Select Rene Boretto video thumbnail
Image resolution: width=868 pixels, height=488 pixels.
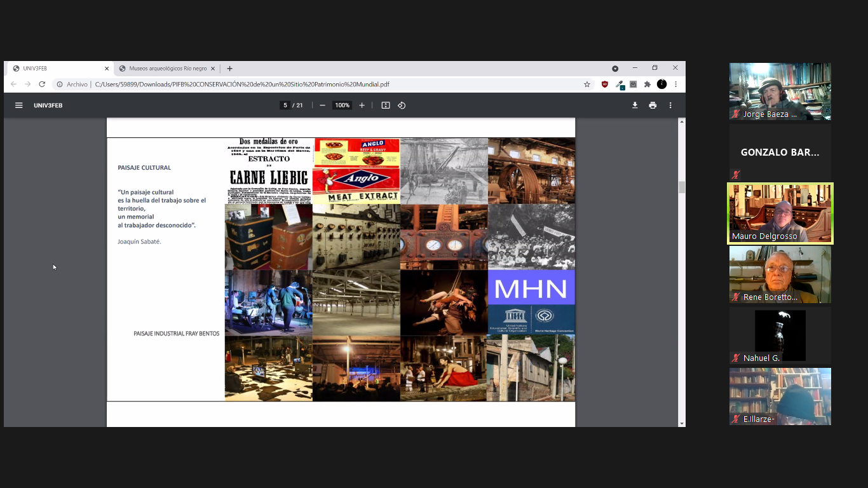[780, 274]
